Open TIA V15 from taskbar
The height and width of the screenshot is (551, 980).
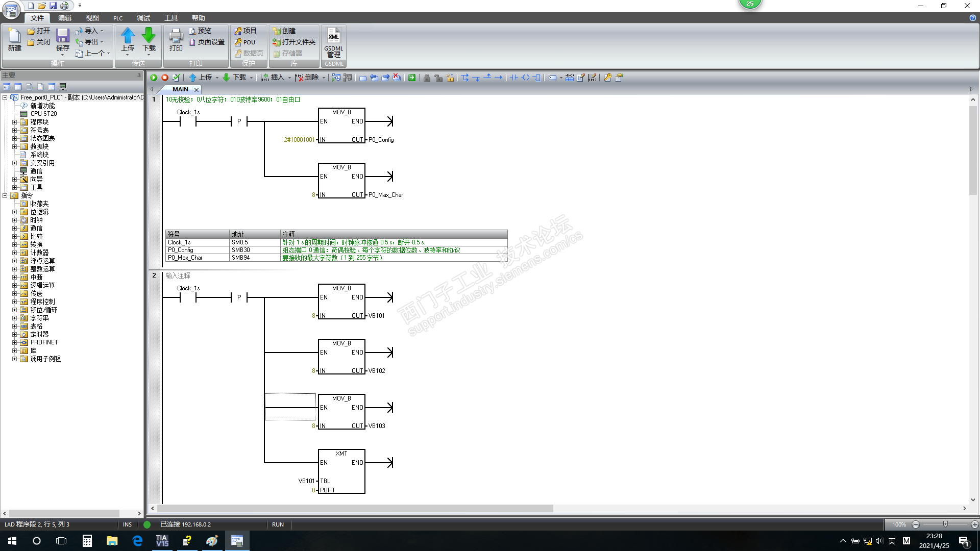coord(162,541)
